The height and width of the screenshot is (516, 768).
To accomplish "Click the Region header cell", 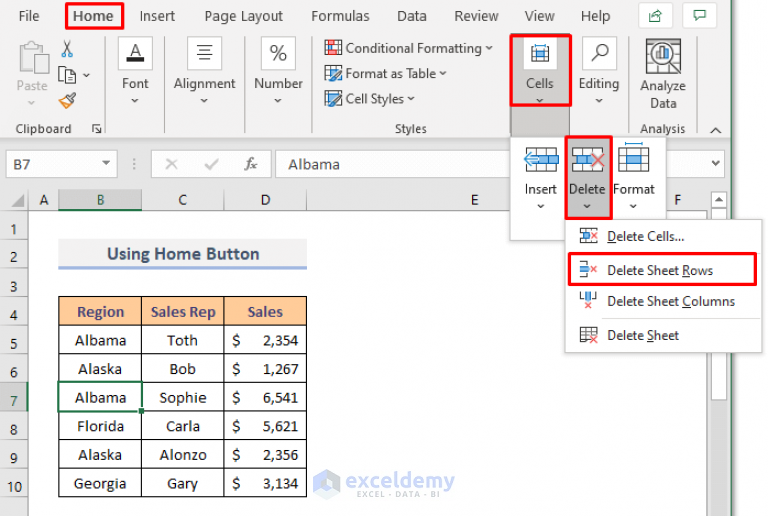I will [100, 311].
